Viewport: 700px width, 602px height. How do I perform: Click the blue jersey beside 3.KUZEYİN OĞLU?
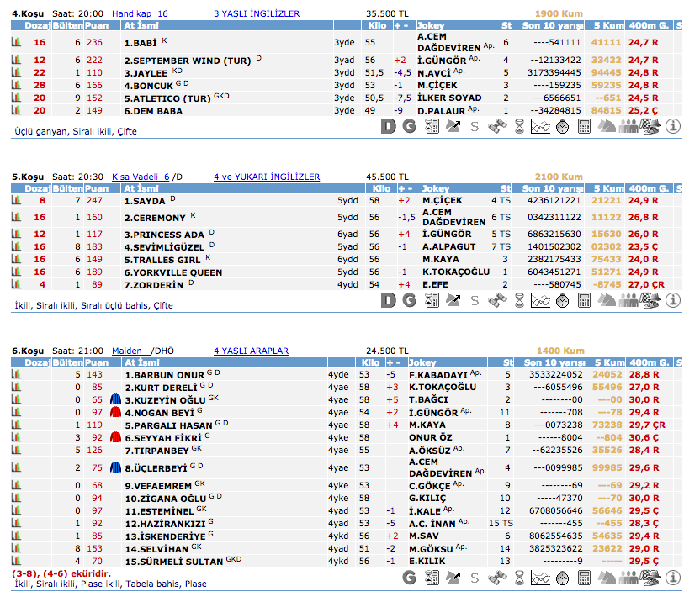(116, 399)
